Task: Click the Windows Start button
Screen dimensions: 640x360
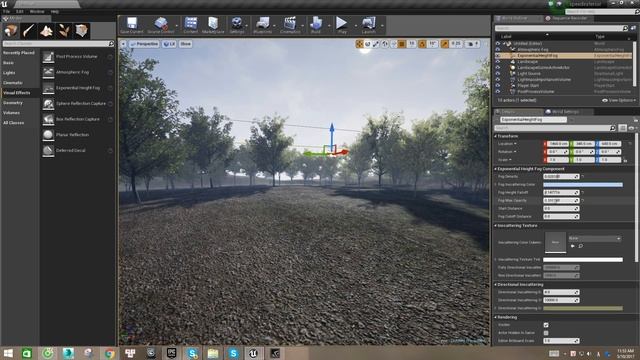Action: (8, 353)
